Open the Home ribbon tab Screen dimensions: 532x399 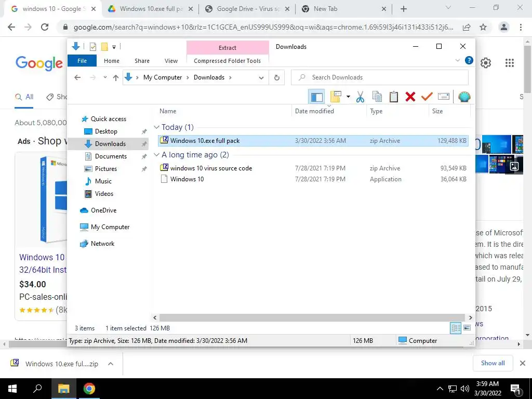pos(112,61)
